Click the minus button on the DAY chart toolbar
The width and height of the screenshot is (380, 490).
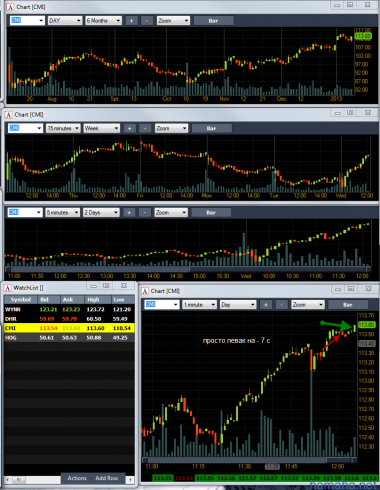pyautogui.click(x=147, y=21)
